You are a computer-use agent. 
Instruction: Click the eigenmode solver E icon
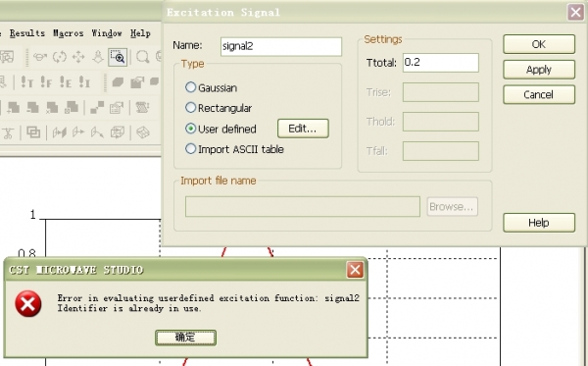coord(66,81)
